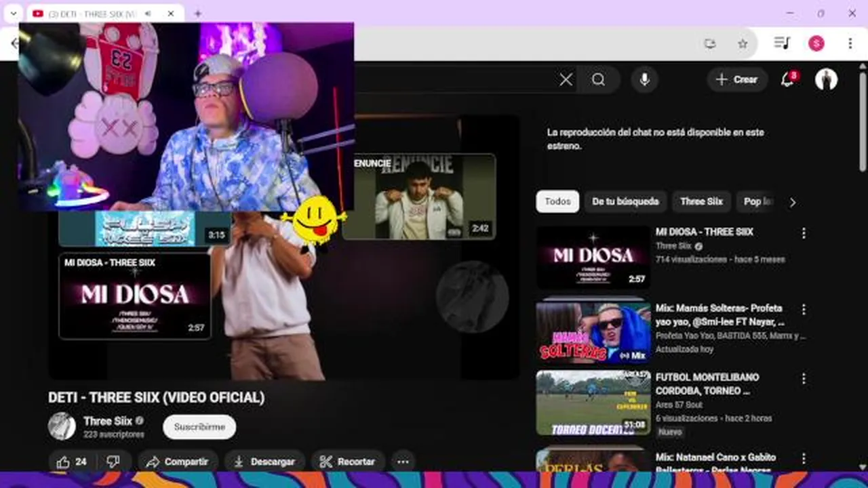
Task: Open Three Siix channel name link
Action: (108, 421)
